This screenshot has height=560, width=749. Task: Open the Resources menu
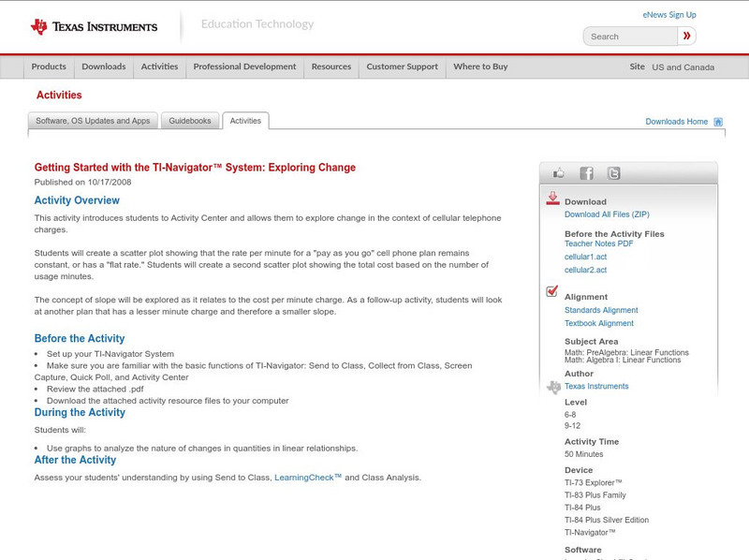coord(331,66)
